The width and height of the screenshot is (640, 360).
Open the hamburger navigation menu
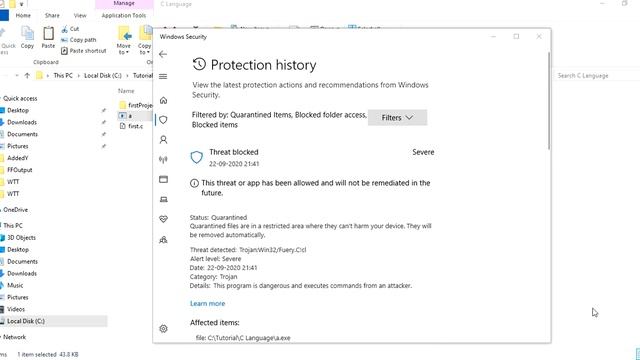click(x=163, y=76)
